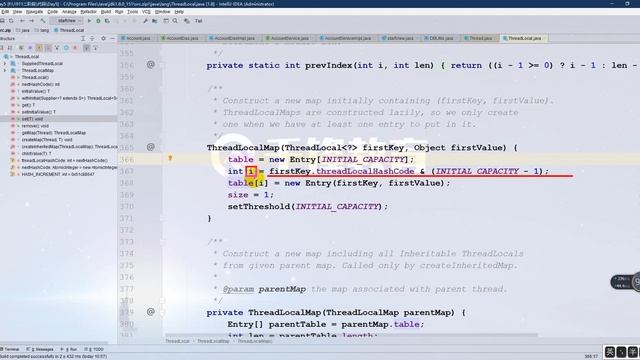The height and width of the screenshot is (360, 640).
Task: Open the Analyze menu
Action: [x=69, y=12]
